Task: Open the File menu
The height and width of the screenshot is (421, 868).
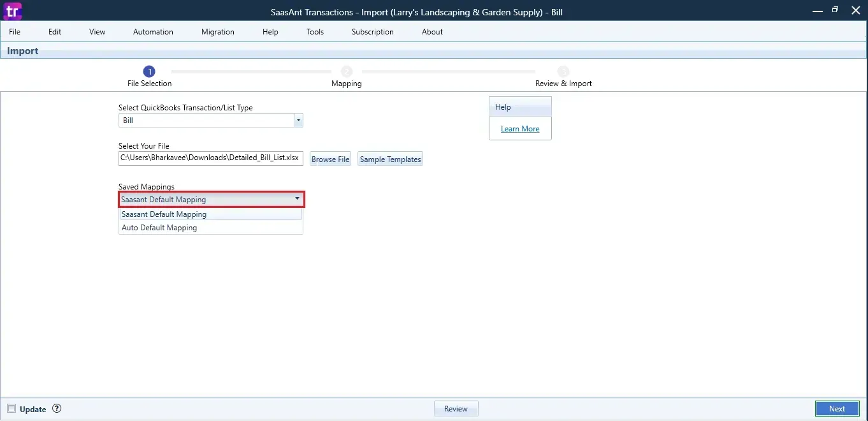Action: click(15, 32)
